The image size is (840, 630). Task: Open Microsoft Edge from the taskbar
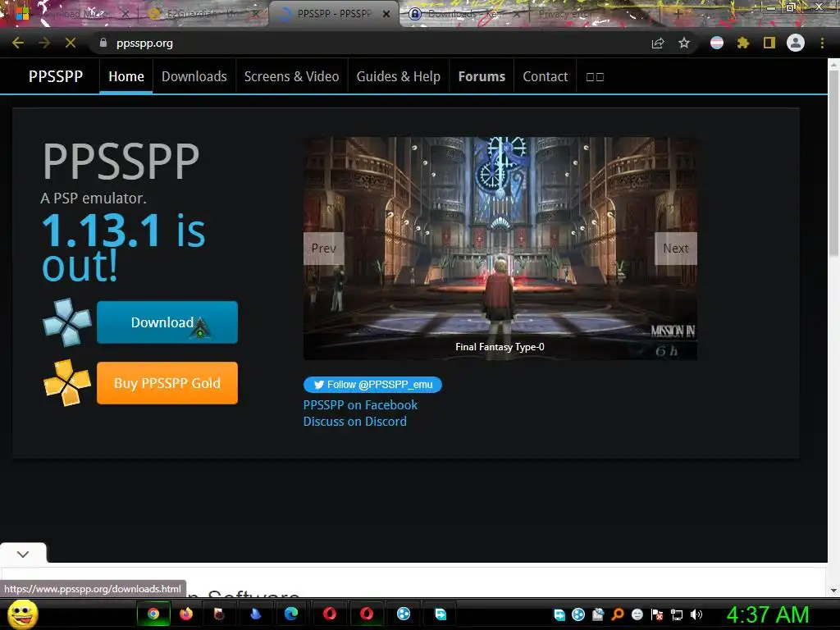[x=291, y=614]
